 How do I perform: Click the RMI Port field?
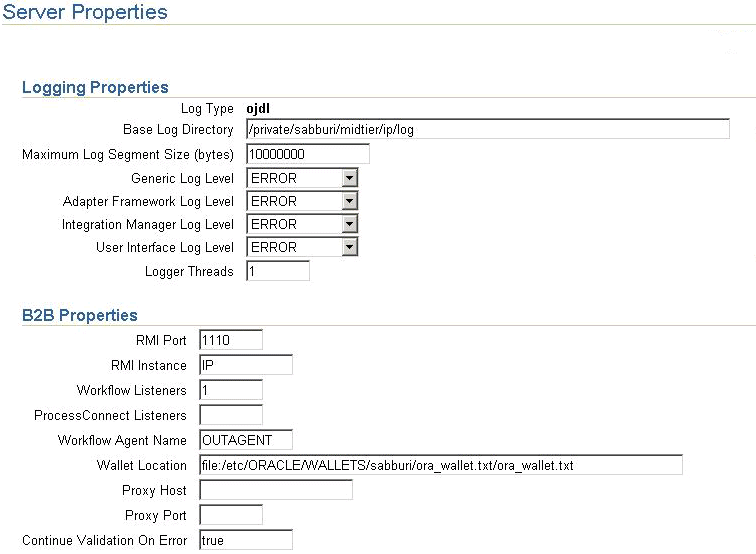click(x=231, y=340)
